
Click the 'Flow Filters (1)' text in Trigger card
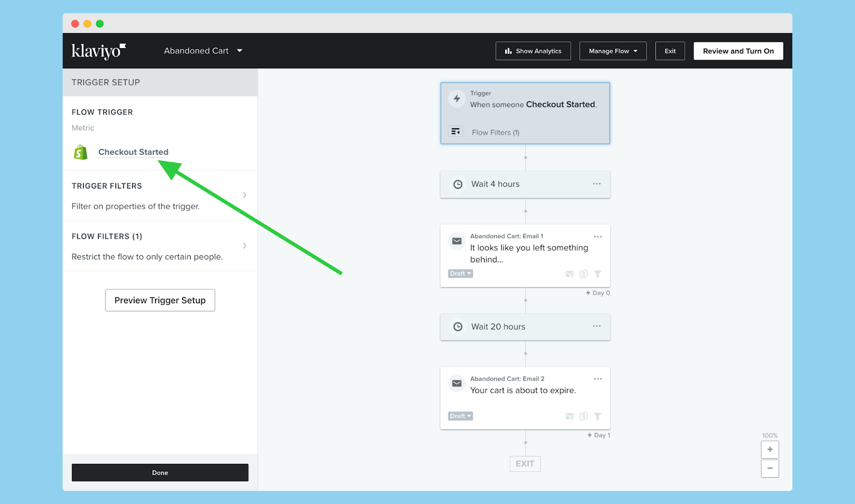pyautogui.click(x=496, y=132)
